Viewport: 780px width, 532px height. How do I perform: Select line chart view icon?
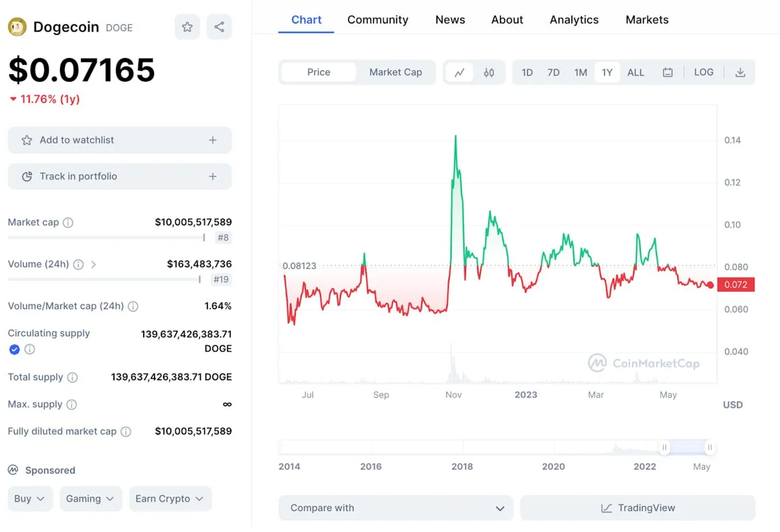pyautogui.click(x=459, y=73)
